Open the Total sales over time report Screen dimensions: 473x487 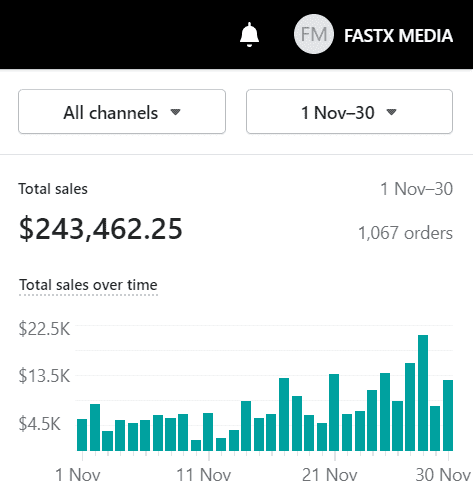[88, 285]
